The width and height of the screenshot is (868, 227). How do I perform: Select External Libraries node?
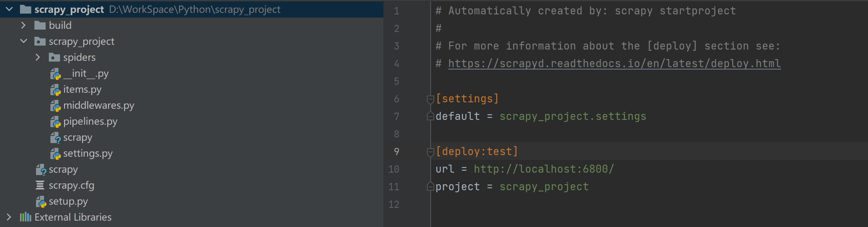[x=73, y=217]
